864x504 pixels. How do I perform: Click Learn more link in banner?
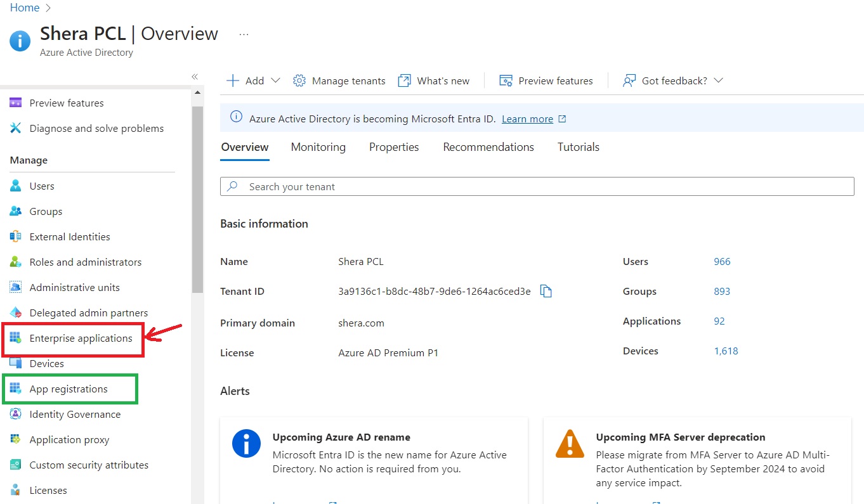(527, 119)
